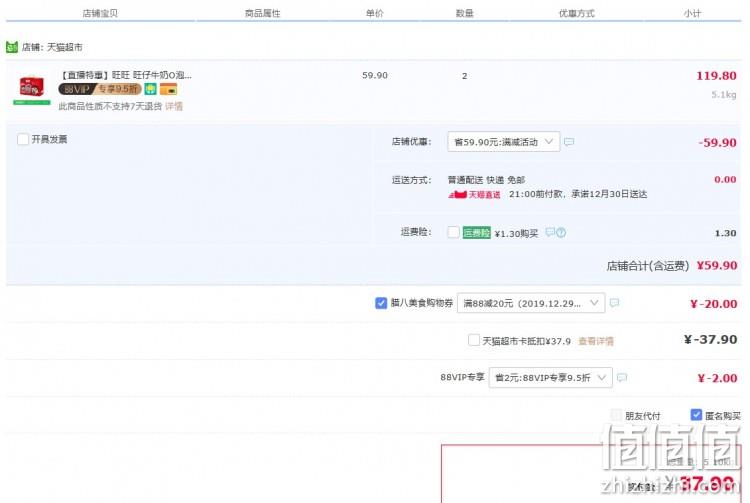750x503 pixels.
Task: Expand the 满88减20元 coupon dropdown
Action: pos(531,303)
